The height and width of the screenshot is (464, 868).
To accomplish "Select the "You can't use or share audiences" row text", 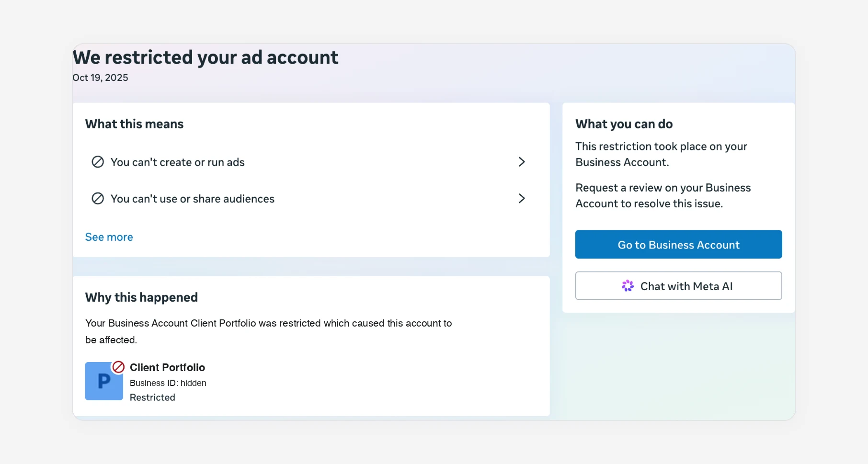I will (192, 199).
